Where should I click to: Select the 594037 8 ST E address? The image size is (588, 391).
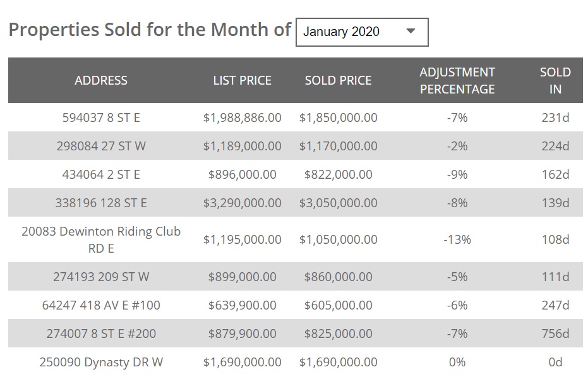click(101, 117)
